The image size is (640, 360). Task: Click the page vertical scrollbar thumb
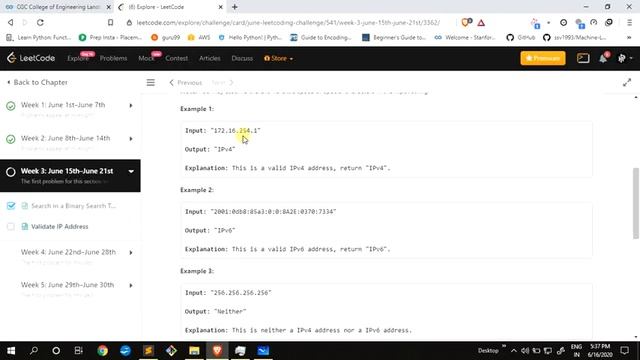636,203
